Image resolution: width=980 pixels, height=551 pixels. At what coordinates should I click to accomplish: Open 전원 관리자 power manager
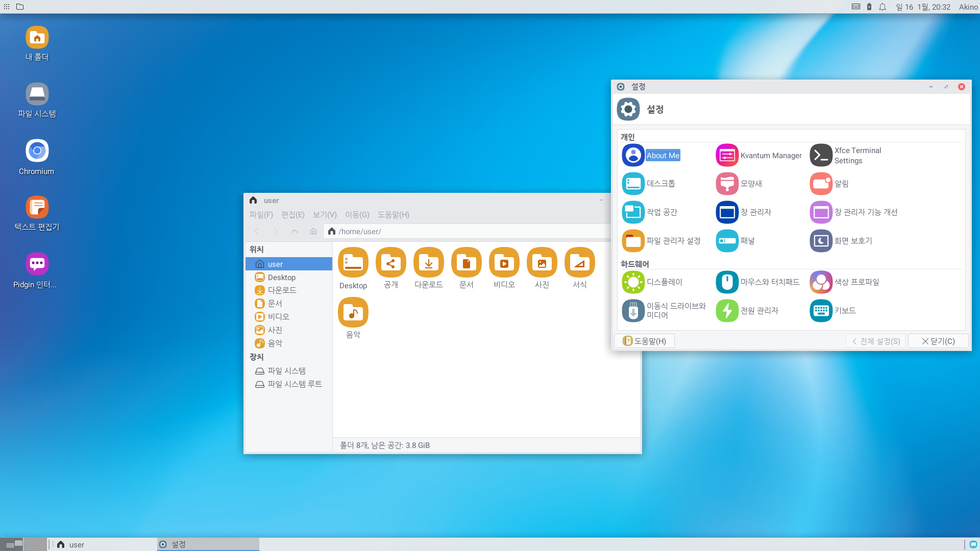(727, 311)
